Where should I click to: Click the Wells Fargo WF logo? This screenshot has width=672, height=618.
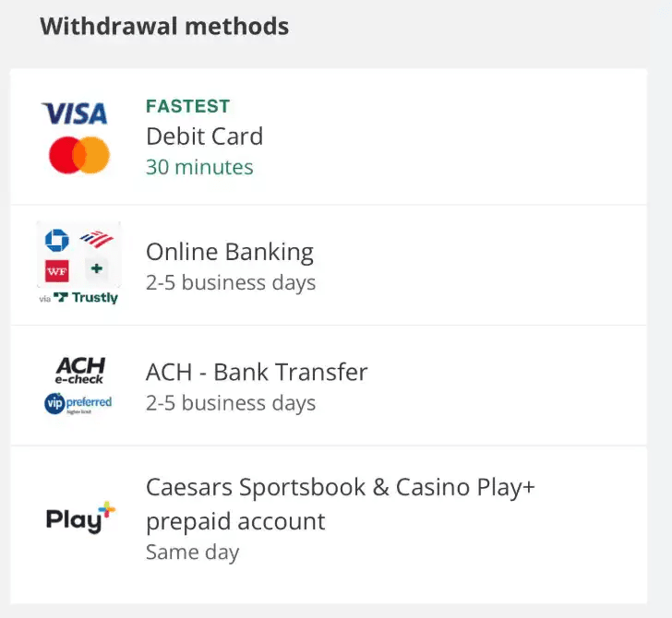(57, 271)
